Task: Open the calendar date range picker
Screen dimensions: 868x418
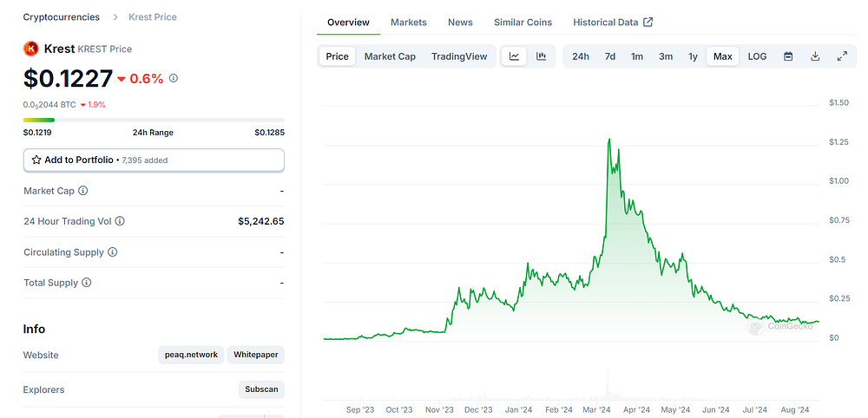Action: 788,56
